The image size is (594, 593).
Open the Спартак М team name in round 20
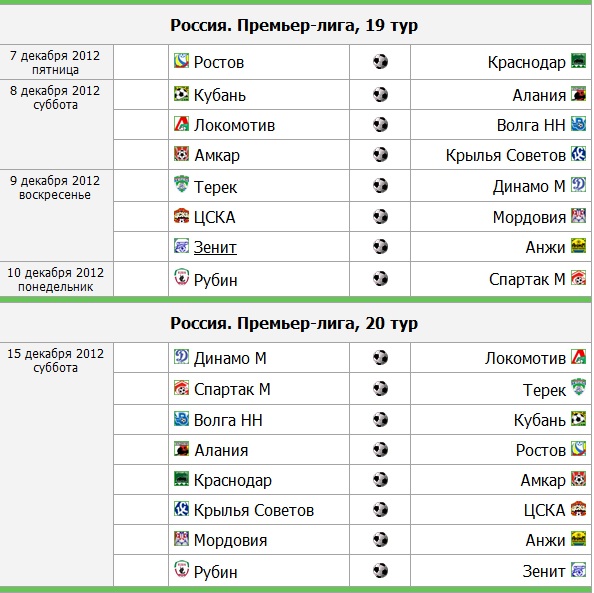232,389
